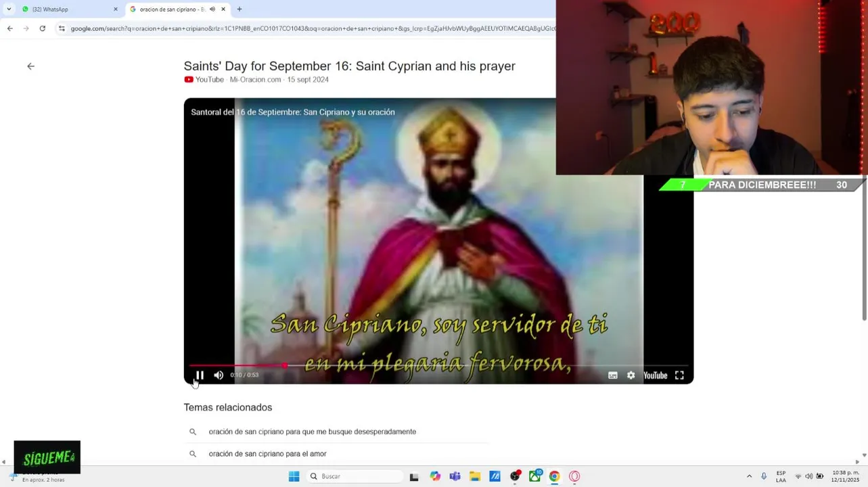The height and width of the screenshot is (487, 868).
Task: Click the video time 0:10 / 0:53
Action: (x=244, y=375)
